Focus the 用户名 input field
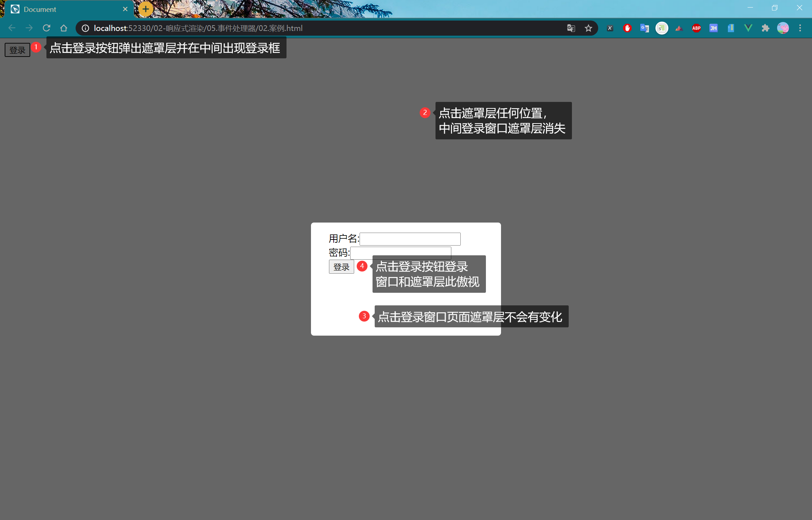The image size is (812, 520). point(410,239)
